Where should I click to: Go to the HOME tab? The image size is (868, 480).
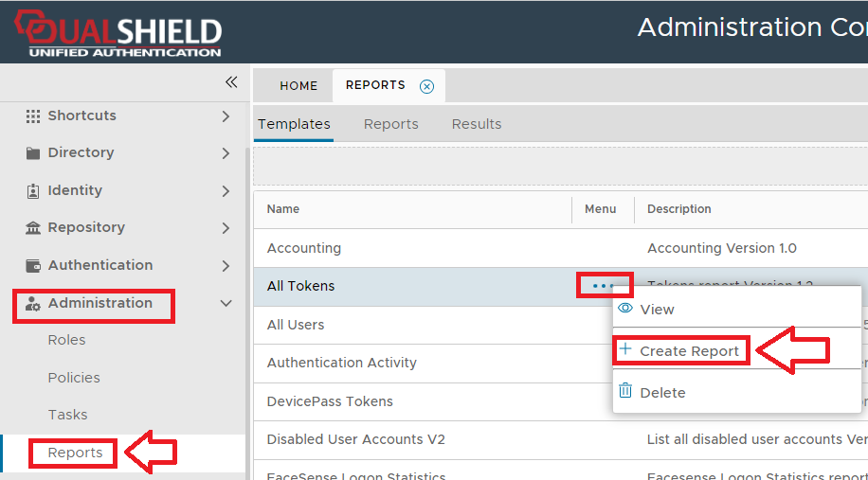pyautogui.click(x=298, y=86)
